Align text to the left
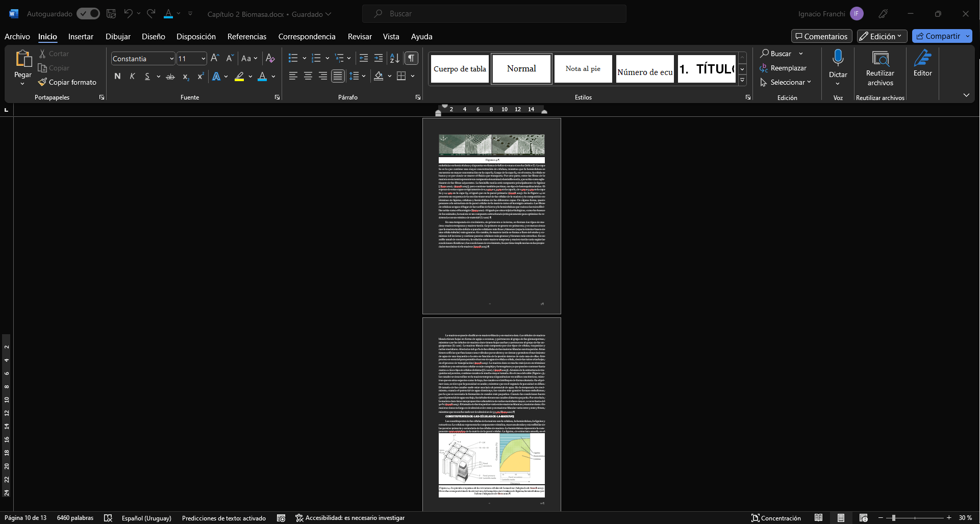The height and width of the screenshot is (524, 980). coord(293,76)
